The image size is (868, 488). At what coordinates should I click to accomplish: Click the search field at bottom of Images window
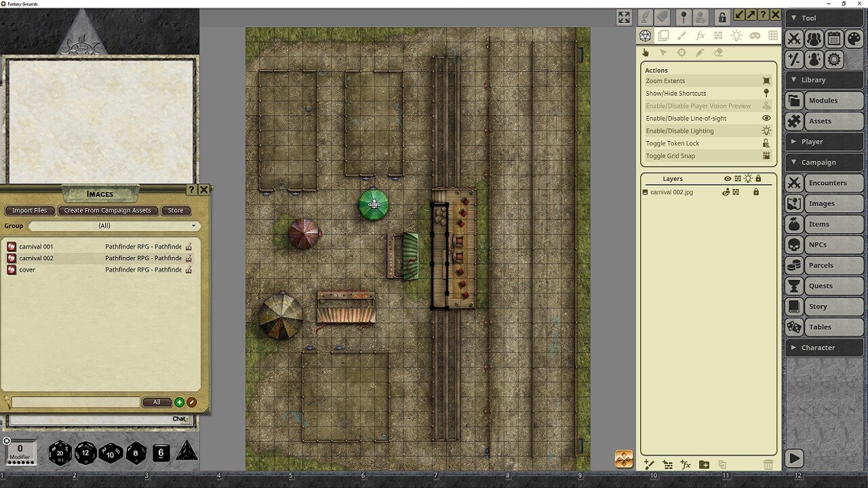pos(75,402)
